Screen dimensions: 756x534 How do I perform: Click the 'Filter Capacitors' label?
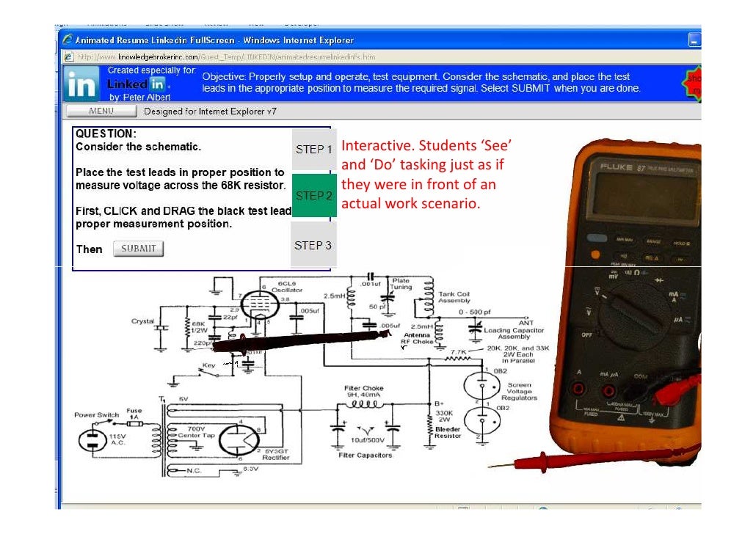click(365, 455)
